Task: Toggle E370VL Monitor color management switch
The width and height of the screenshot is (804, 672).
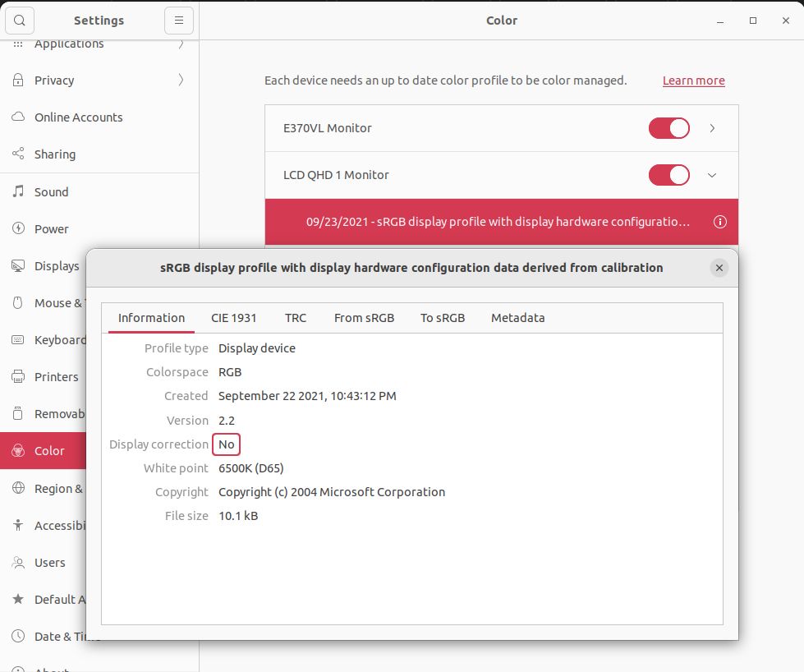Action: point(668,128)
